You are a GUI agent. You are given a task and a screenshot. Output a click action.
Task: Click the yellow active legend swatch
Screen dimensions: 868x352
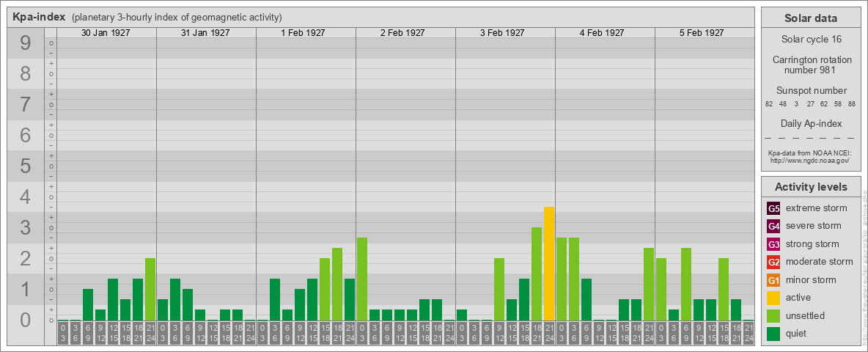click(773, 298)
